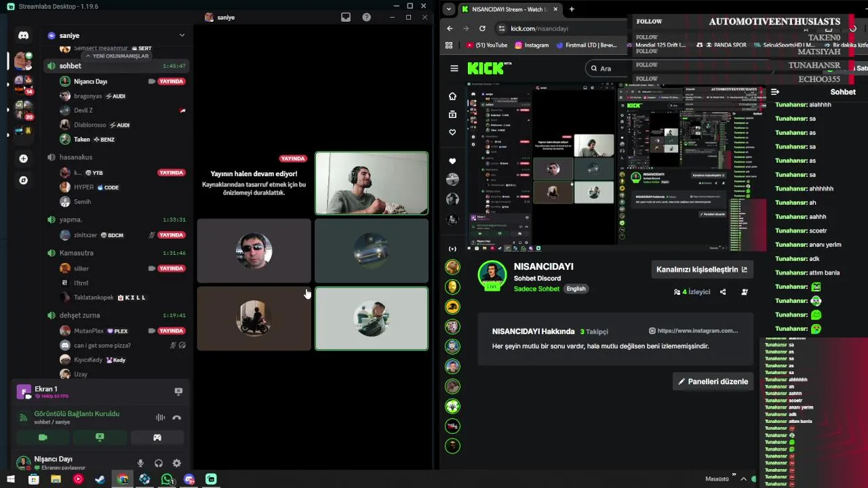This screenshot has height=488, width=868.
Task: Select the sohbet voice channel
Action: click(116, 66)
